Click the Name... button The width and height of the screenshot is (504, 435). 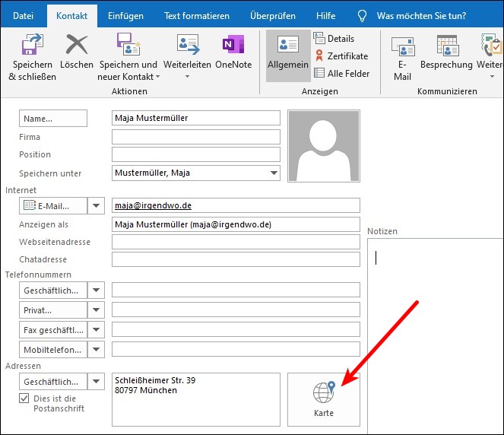pos(53,119)
